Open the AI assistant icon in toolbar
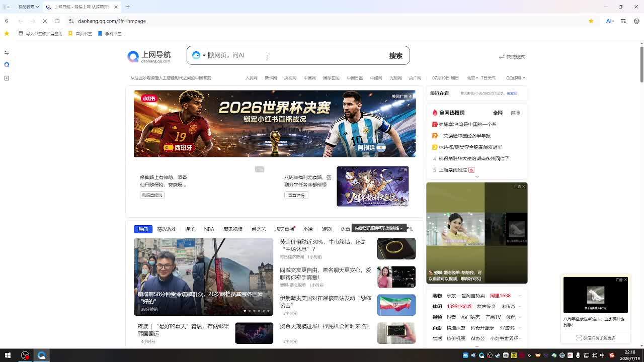 610,21
